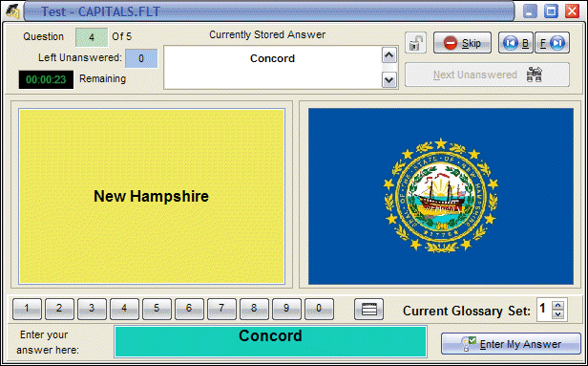Click the answer input field containing Concord
Screen dimensions: 588x366
click(270, 341)
